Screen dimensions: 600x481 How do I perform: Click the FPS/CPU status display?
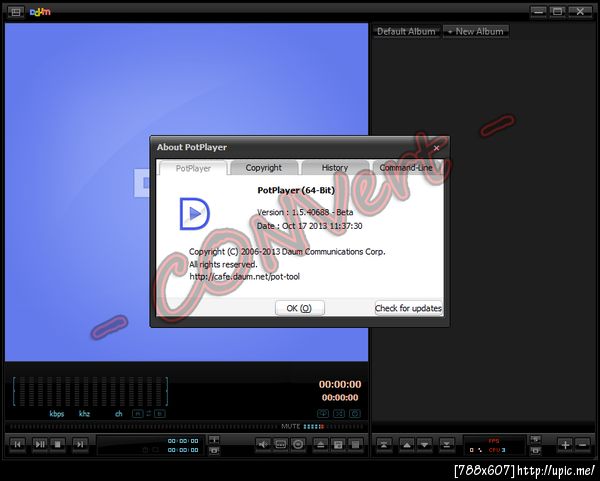pos(494,445)
